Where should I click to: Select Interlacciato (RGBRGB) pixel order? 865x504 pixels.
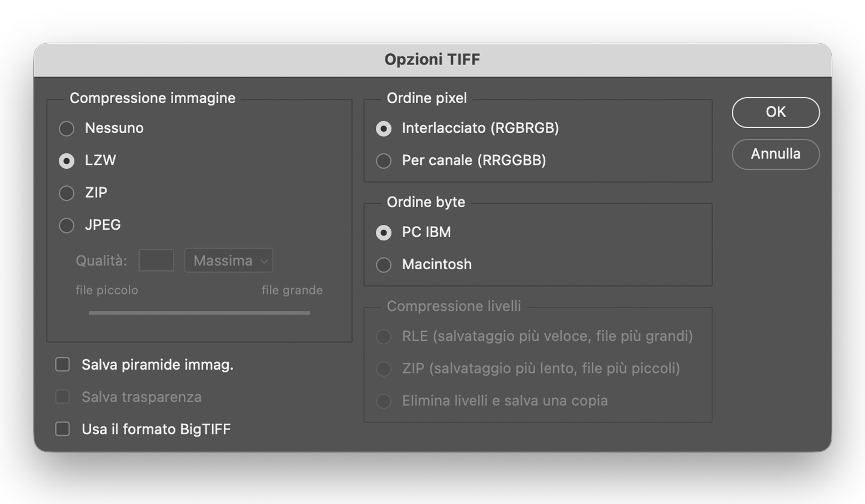click(384, 129)
